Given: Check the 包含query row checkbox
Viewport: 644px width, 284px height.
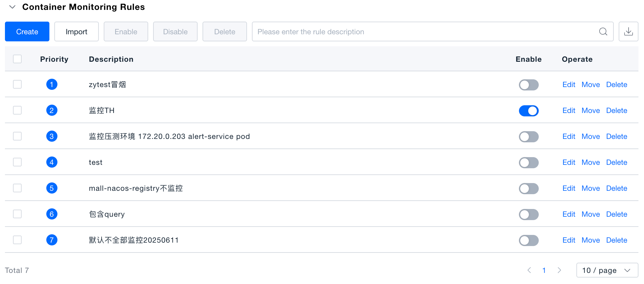Looking at the screenshot, I should [17, 214].
